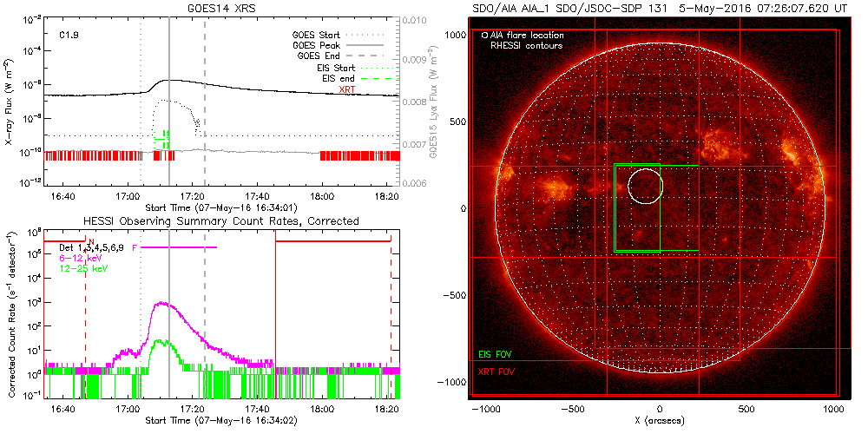Click the magenta 6-12 keV curve peak

tap(162, 304)
